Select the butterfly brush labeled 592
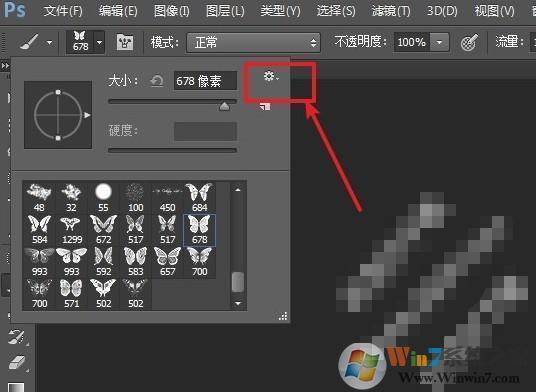Viewport: 536px width, 392px height. tap(103, 262)
